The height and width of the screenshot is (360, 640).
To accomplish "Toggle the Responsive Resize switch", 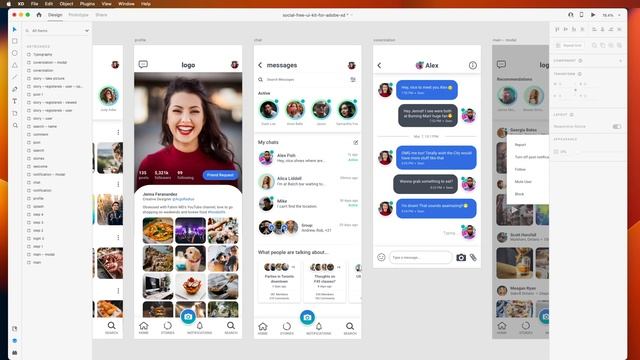I will 617,127.
